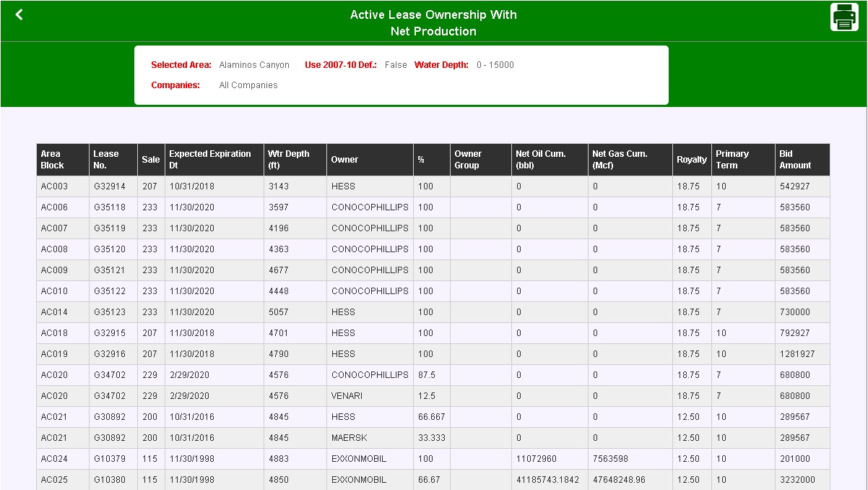The width and height of the screenshot is (868, 490).
Task: Click the Bid Amount column header
Action: tap(802, 160)
